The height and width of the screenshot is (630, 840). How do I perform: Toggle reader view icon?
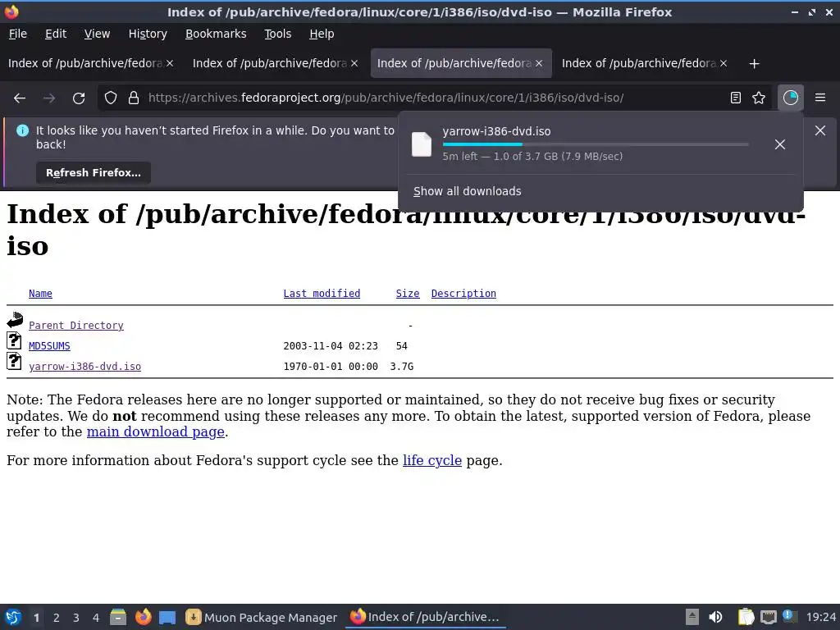click(736, 98)
